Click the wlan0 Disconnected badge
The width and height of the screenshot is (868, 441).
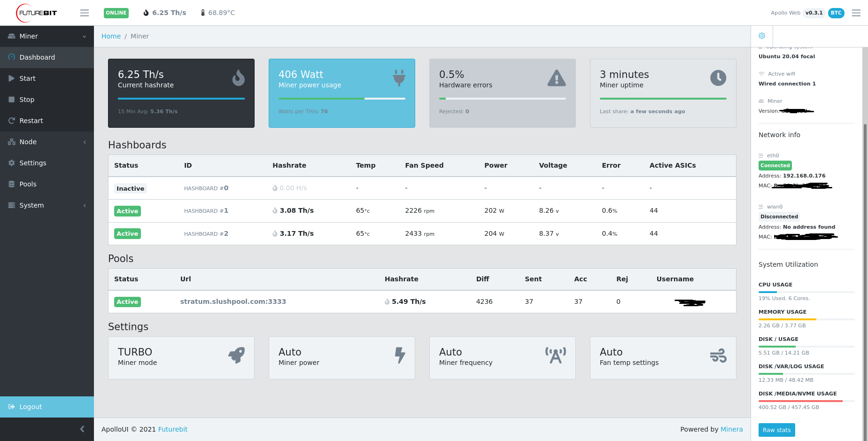(779, 217)
